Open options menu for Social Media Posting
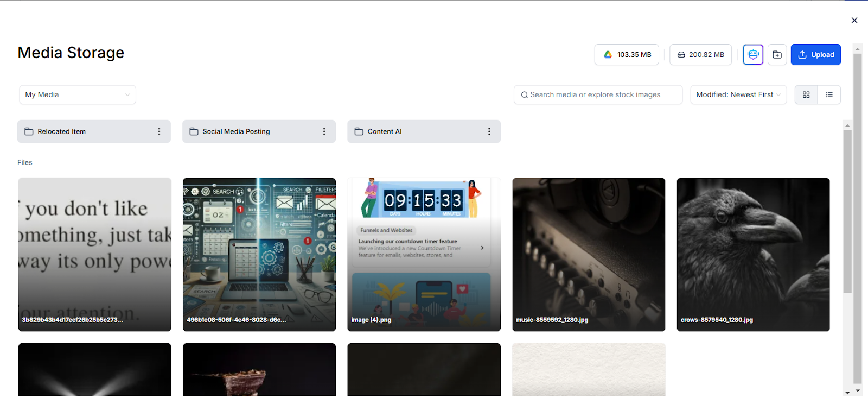868x404 pixels. tap(324, 131)
